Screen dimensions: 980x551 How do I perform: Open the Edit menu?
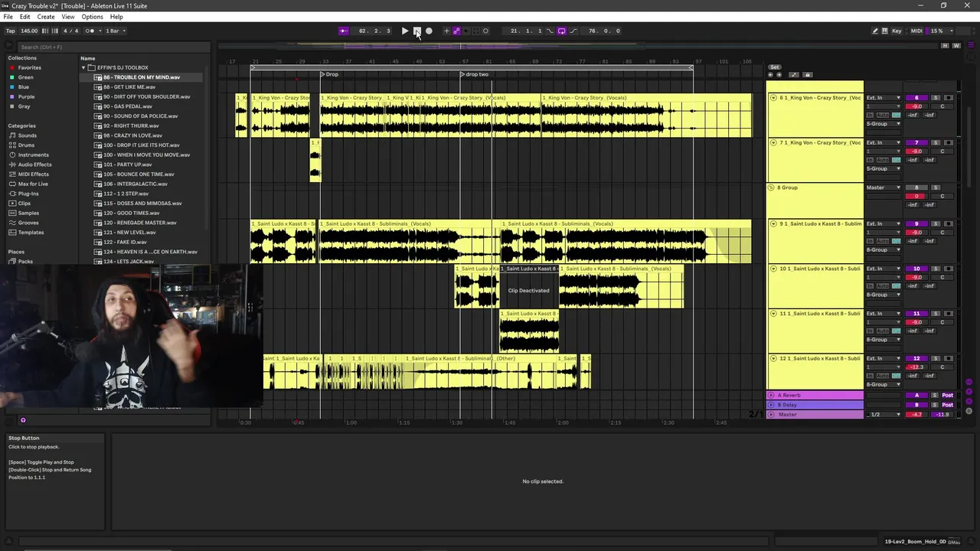pos(25,17)
